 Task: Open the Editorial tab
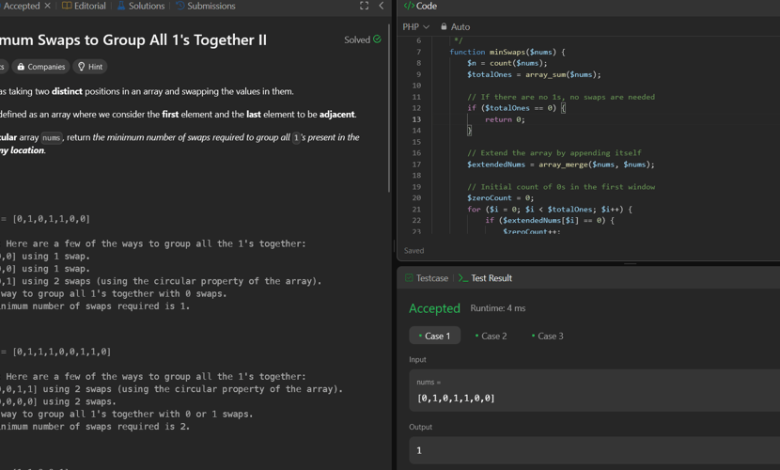click(x=84, y=6)
